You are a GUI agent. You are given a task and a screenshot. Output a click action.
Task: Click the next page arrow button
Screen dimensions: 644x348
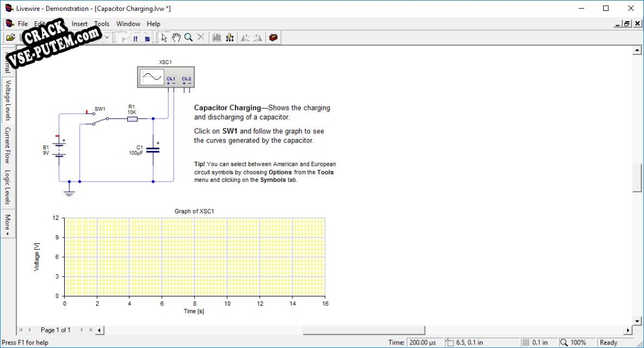coord(82,330)
